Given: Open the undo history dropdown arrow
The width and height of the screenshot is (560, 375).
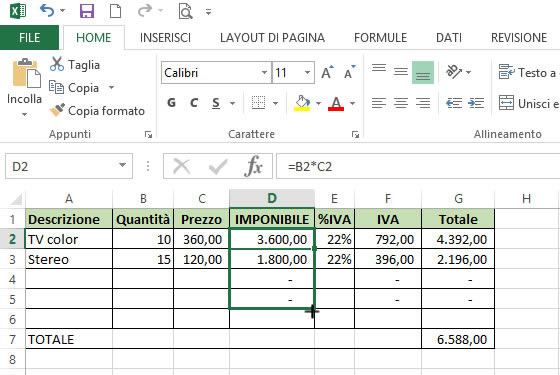Looking at the screenshot, I should coord(62,11).
